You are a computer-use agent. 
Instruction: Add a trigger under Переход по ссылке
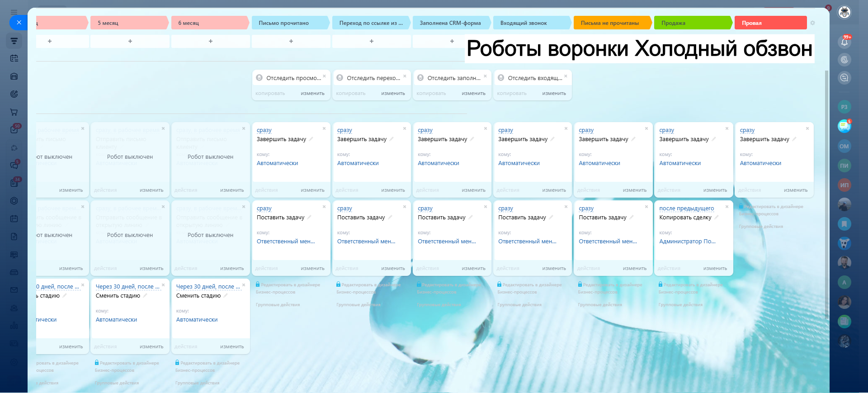[x=372, y=41]
